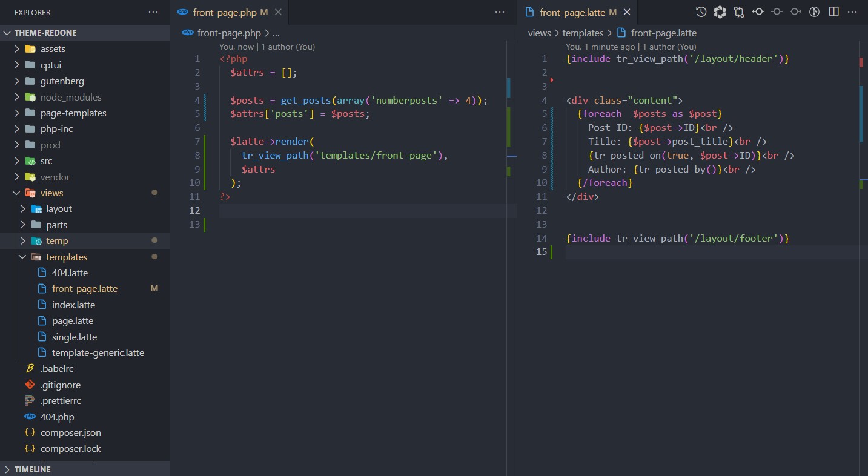
Task: Click the templates breadcrumb in right editor
Action: coord(583,33)
